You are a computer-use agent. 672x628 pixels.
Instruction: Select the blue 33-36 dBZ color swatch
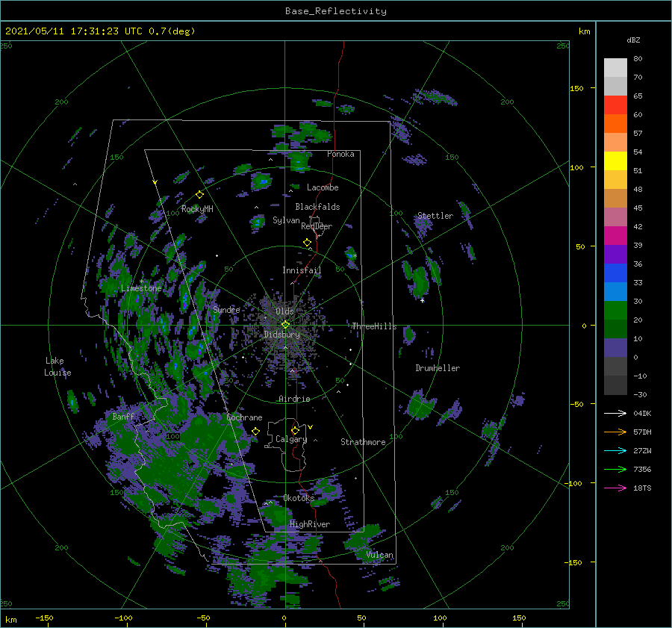point(615,273)
